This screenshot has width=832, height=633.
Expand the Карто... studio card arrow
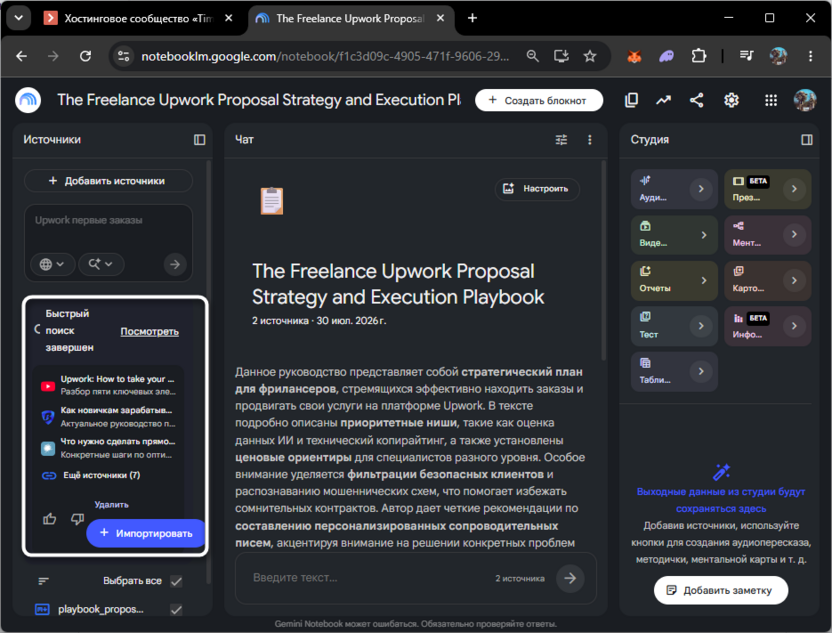point(794,280)
